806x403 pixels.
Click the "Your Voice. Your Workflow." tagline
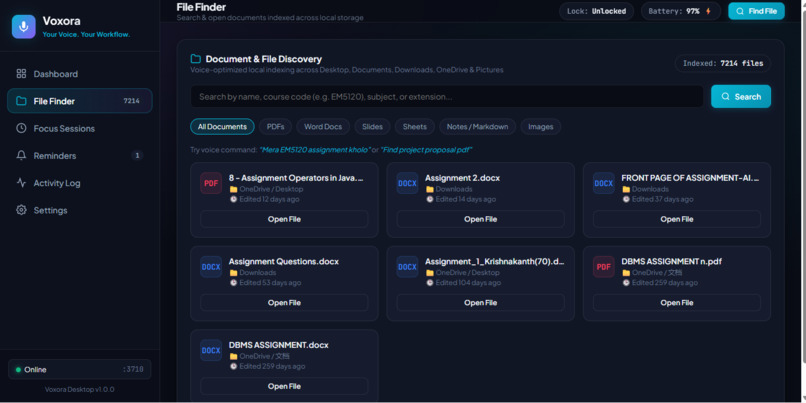(86, 34)
